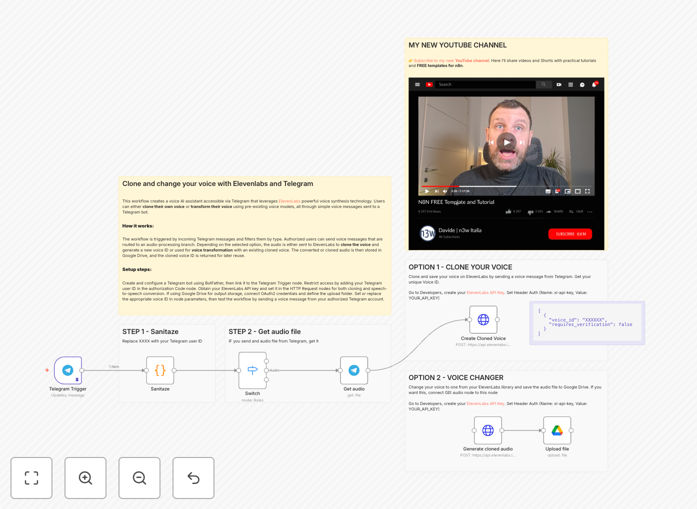Viewport: 697px width, 509px height.
Task: Click the Switch node's Audio output connector
Action: [267, 370]
